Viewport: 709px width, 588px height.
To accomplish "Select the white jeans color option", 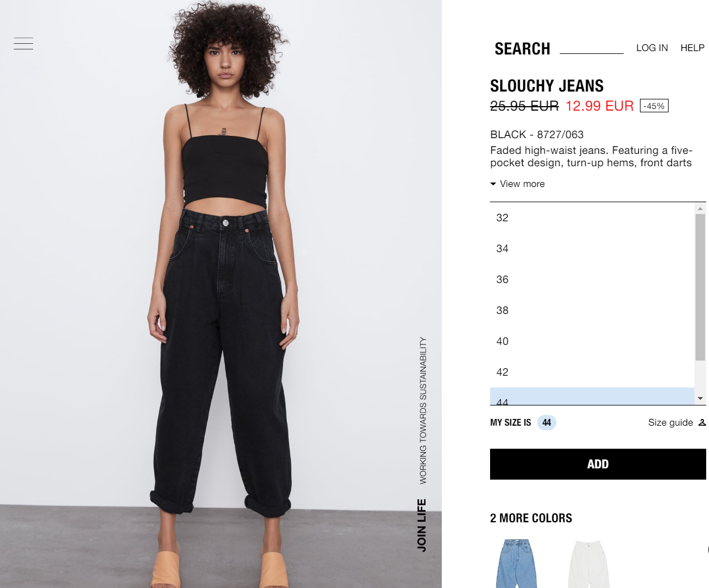I will (x=589, y=563).
